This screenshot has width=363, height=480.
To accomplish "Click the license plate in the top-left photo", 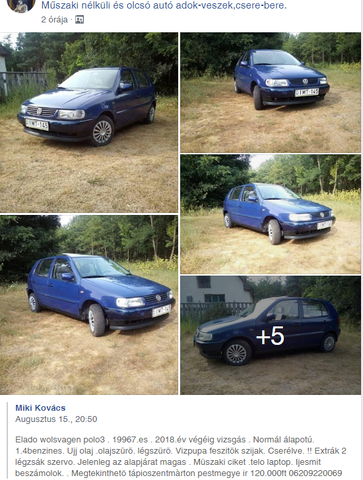I will click(x=37, y=125).
